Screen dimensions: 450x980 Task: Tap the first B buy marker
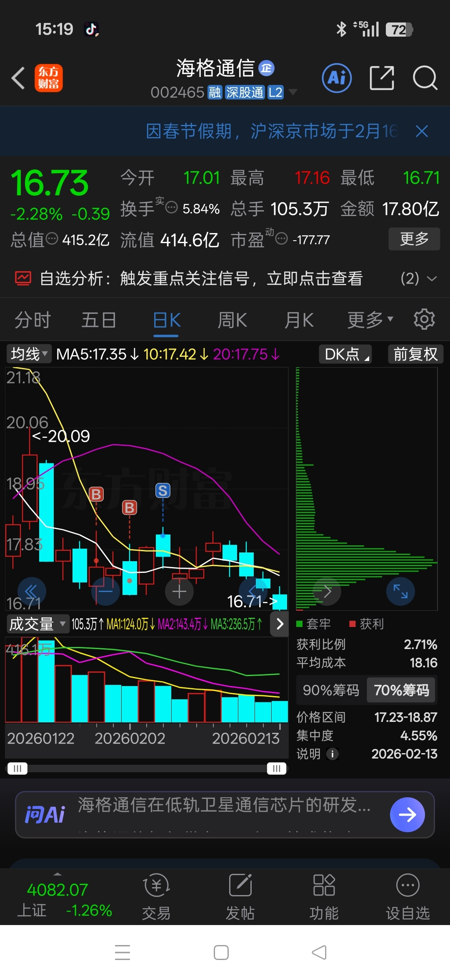coord(96,494)
